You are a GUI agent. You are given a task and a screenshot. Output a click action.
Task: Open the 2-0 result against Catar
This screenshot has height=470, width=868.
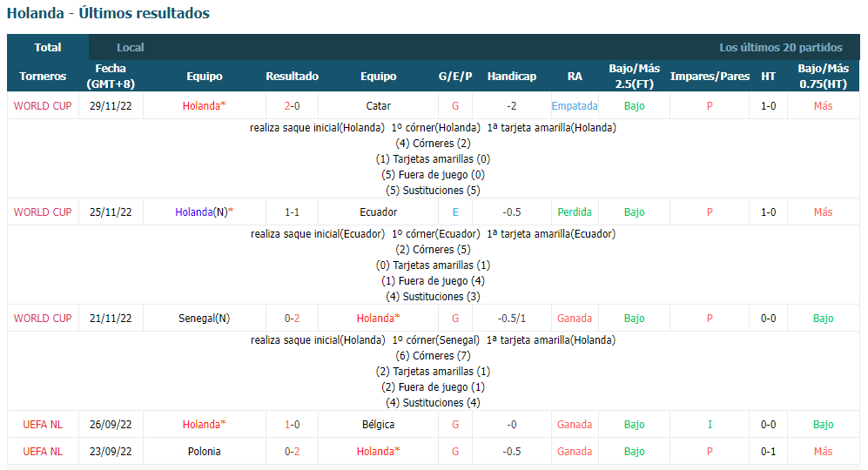click(292, 105)
